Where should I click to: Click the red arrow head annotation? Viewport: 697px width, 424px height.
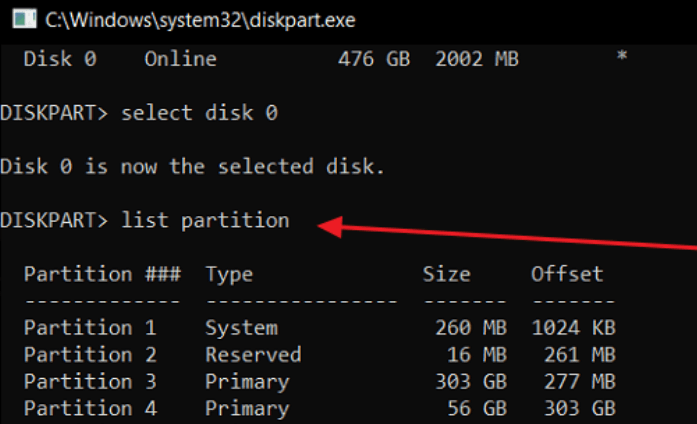coord(326,228)
